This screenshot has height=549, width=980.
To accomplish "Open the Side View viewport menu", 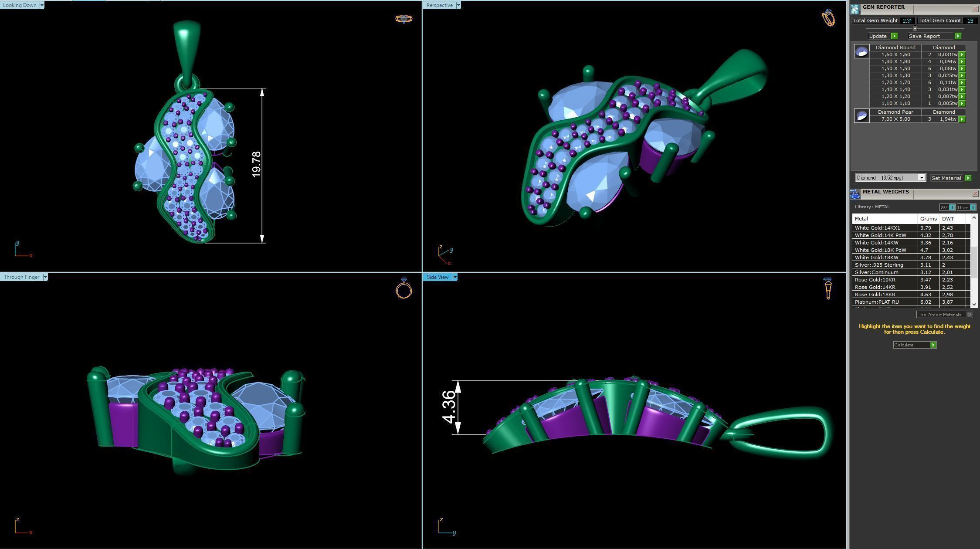I will click(x=455, y=277).
